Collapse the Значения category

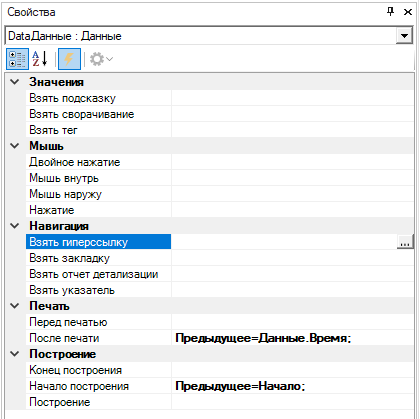coord(15,82)
